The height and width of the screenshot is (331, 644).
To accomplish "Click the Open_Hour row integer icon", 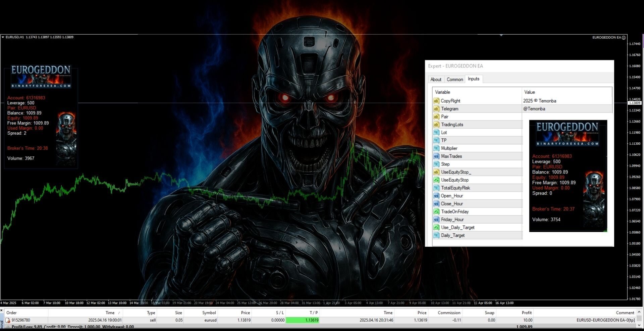I will tap(436, 196).
